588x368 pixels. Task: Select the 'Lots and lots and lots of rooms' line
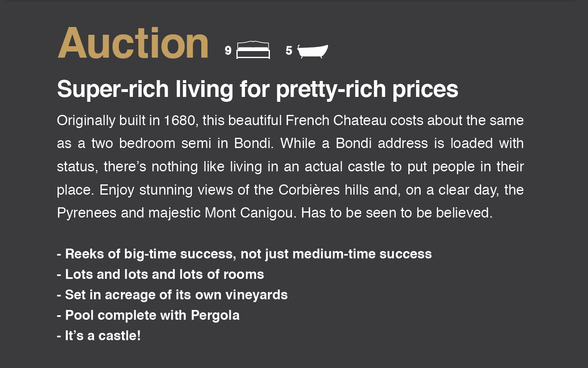pyautogui.click(x=160, y=274)
